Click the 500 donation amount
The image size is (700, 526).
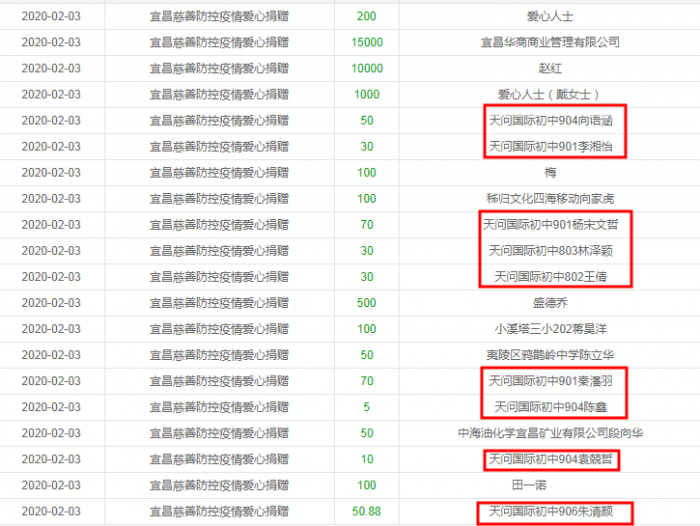click(x=367, y=303)
